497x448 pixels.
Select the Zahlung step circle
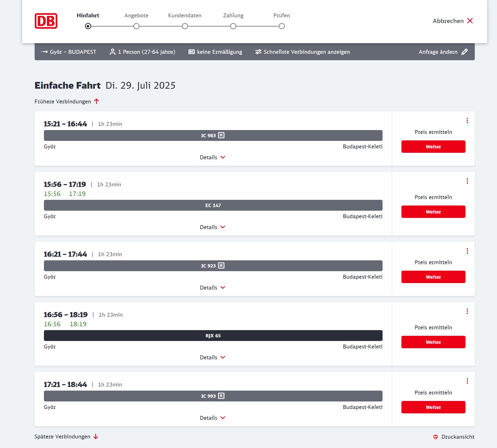point(233,26)
